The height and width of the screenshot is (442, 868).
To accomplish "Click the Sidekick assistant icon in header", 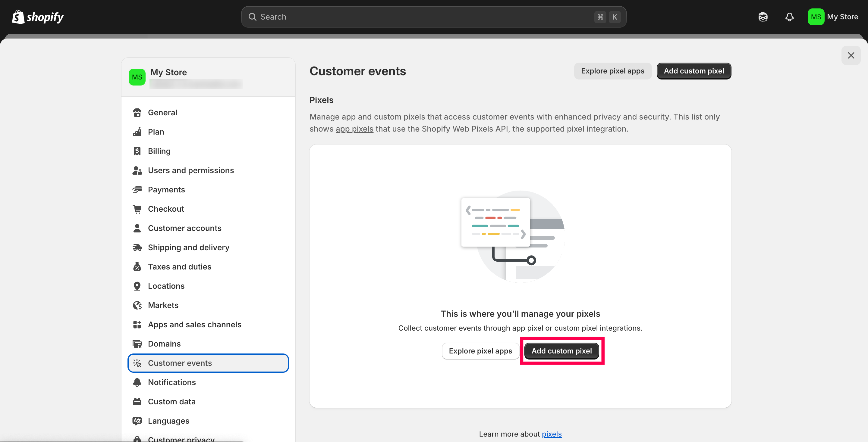I will click(763, 17).
